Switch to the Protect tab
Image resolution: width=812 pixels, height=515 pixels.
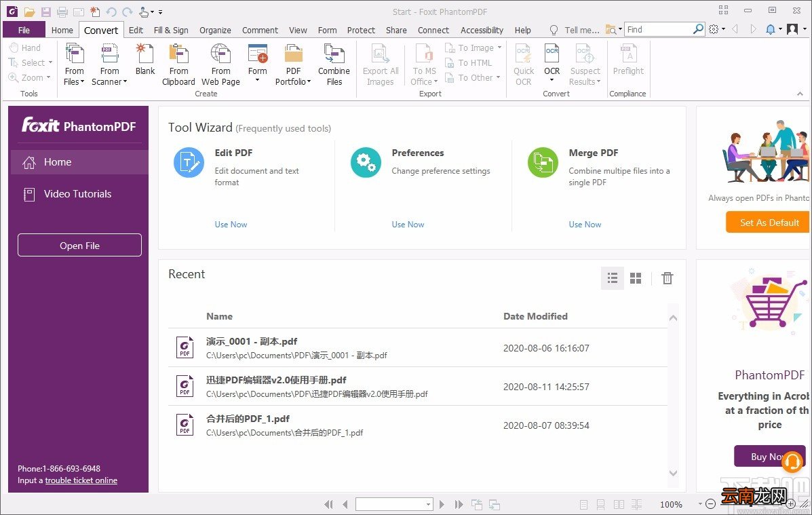click(361, 30)
